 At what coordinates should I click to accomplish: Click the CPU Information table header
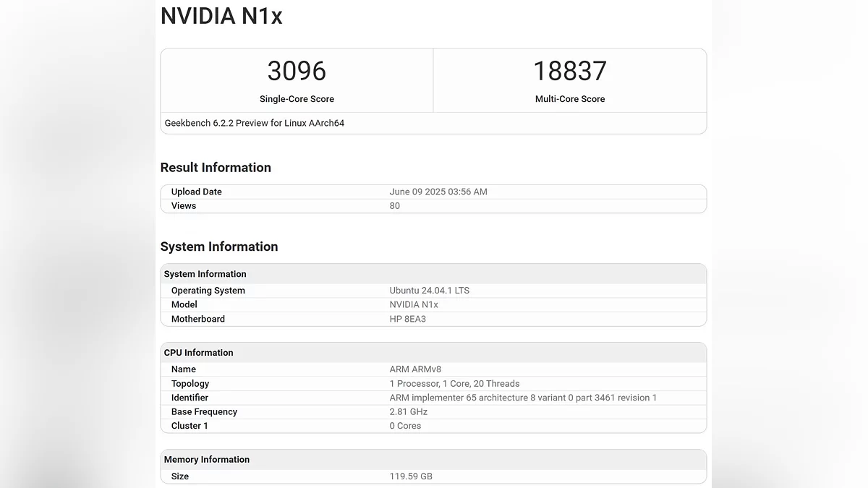[198, 353]
